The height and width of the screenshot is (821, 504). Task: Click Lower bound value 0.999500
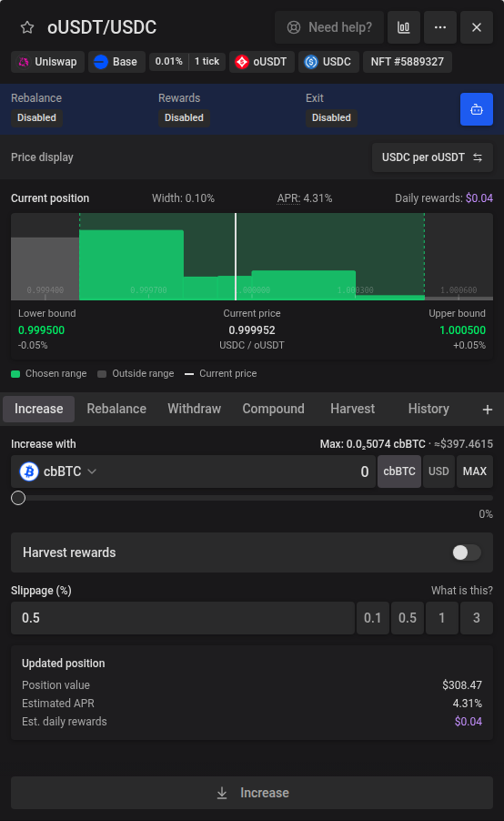41,330
